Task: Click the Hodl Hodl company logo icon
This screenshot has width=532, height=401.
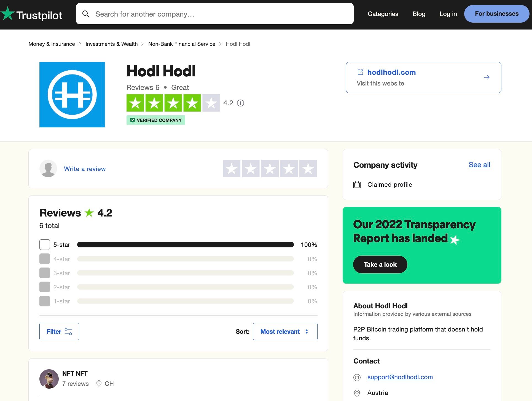Action: [x=72, y=94]
